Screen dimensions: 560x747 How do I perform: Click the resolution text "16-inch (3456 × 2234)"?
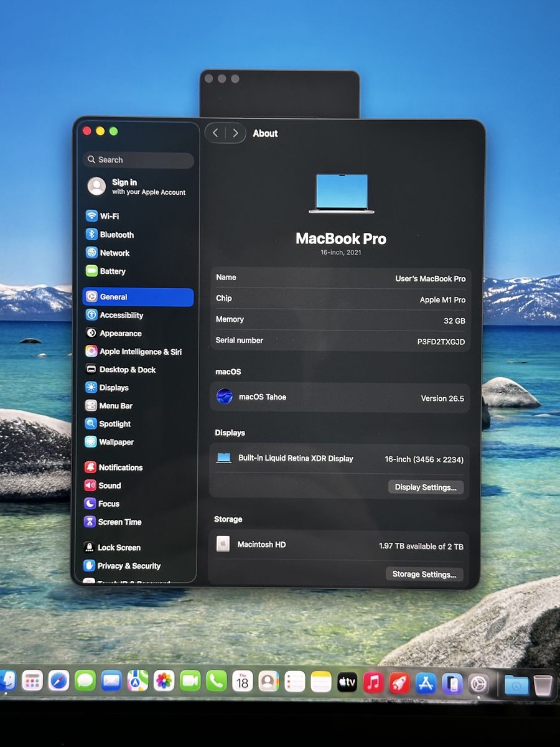click(424, 459)
